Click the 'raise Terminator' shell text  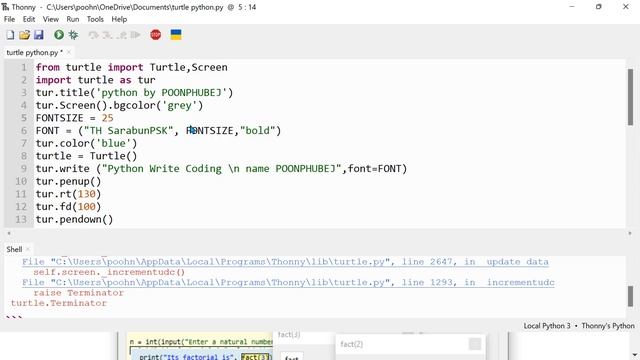78,293
